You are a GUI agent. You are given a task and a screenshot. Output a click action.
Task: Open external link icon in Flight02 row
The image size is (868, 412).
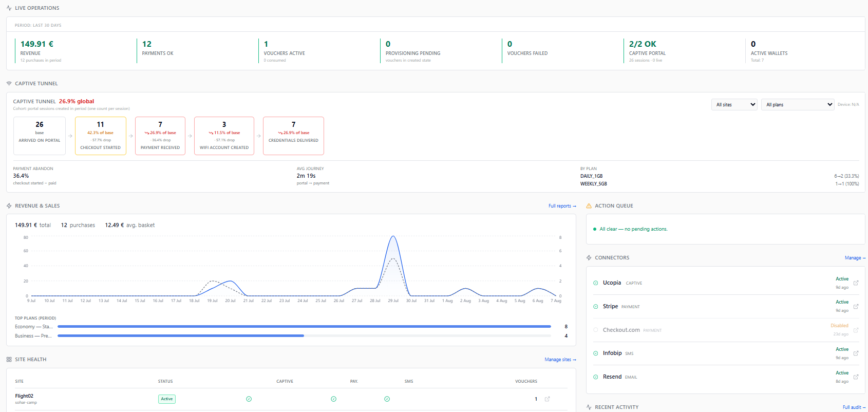coord(547,399)
